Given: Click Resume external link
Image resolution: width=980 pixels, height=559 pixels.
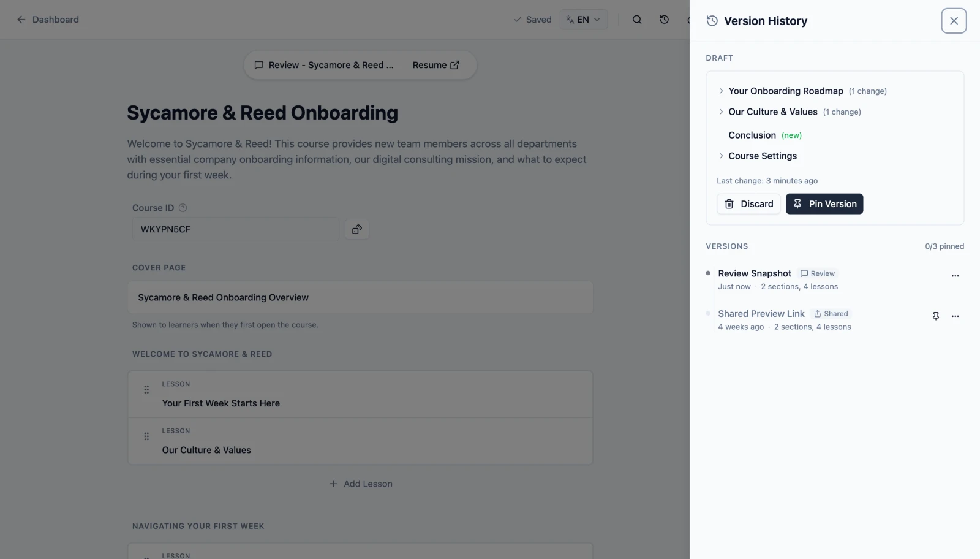Looking at the screenshot, I should (x=435, y=65).
